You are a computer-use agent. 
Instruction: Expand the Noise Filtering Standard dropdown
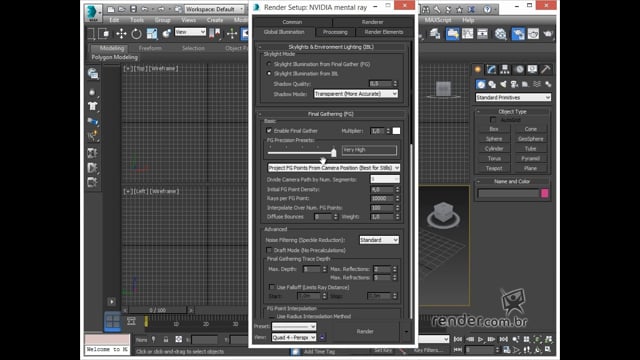tap(379, 240)
